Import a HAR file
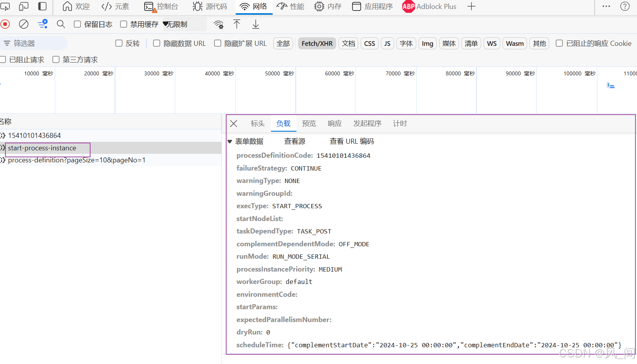Viewport: 637px width, 364px height. point(237,24)
